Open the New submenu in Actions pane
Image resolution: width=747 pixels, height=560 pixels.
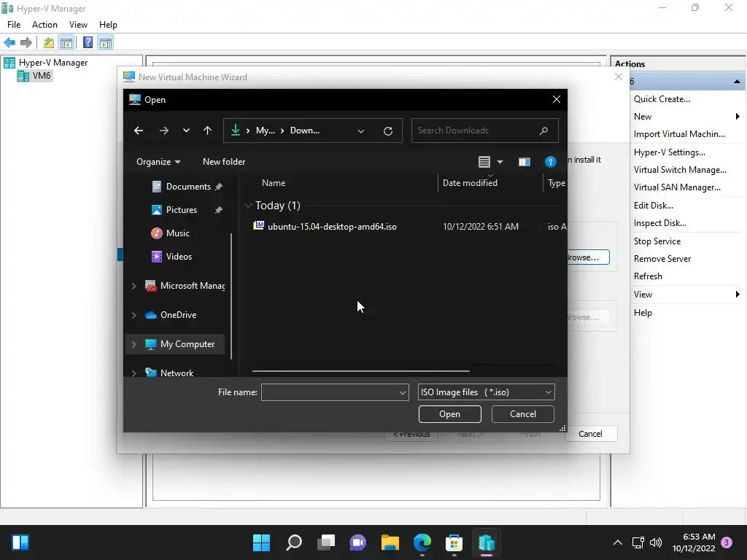(x=686, y=117)
